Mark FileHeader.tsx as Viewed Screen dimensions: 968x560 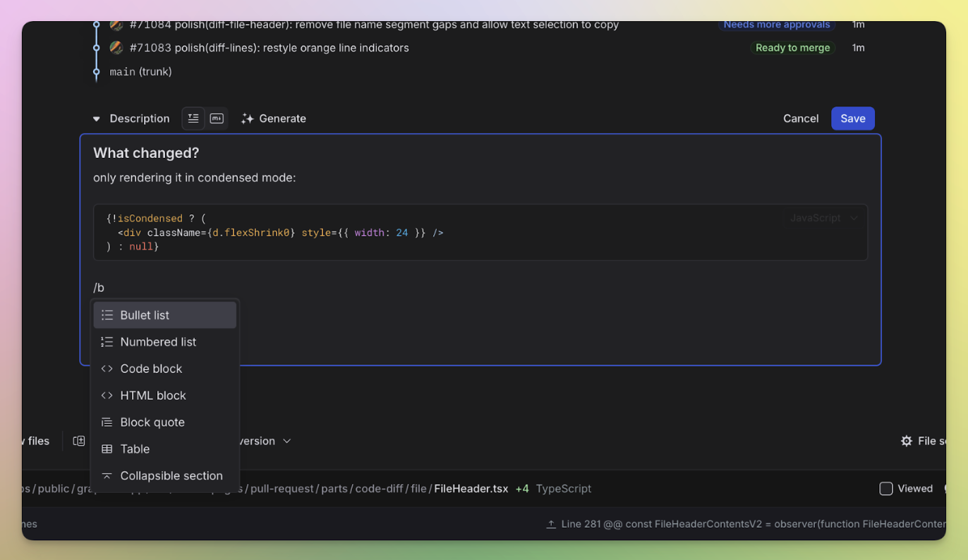885,488
